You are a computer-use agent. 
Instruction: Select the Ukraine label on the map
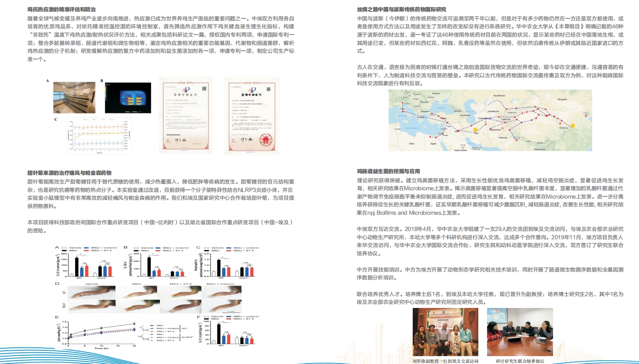point(436,93)
